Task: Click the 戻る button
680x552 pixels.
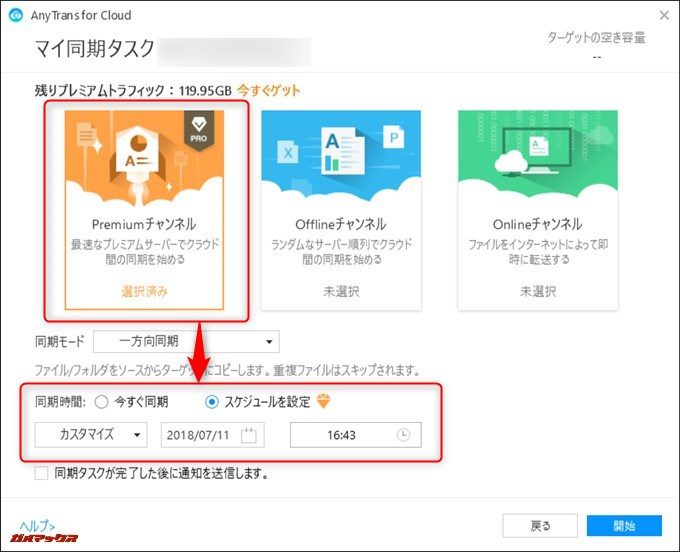Action: click(x=539, y=526)
